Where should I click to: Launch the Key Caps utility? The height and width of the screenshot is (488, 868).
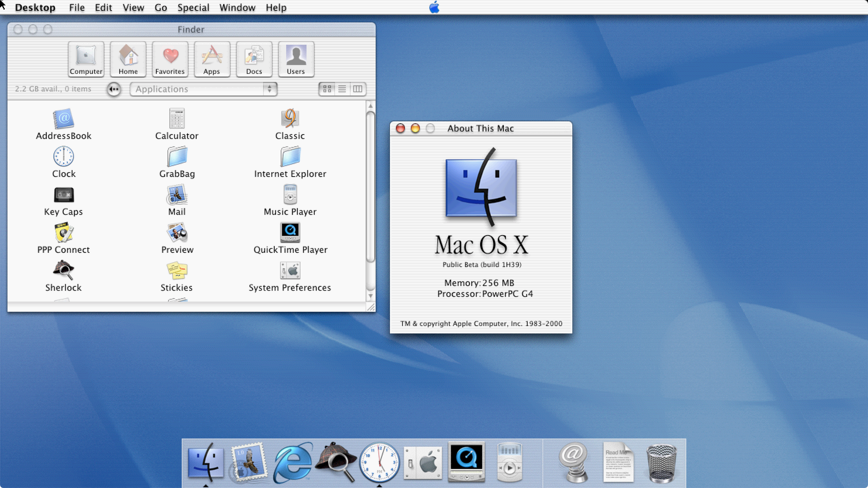pos(63,196)
